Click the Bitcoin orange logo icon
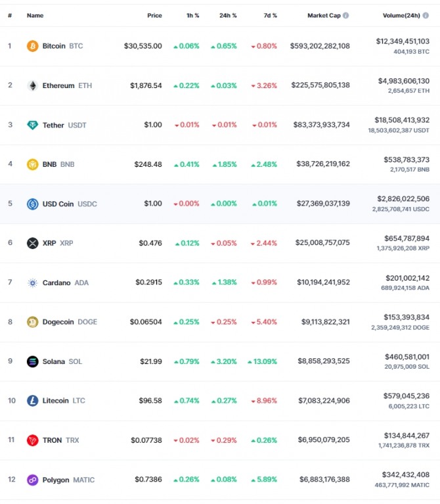440x504 pixels. 32,46
